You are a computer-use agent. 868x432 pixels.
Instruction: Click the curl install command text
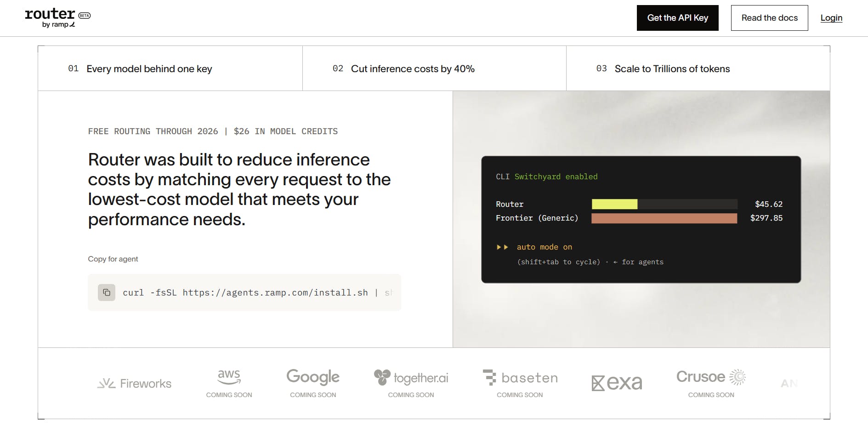[257, 292]
